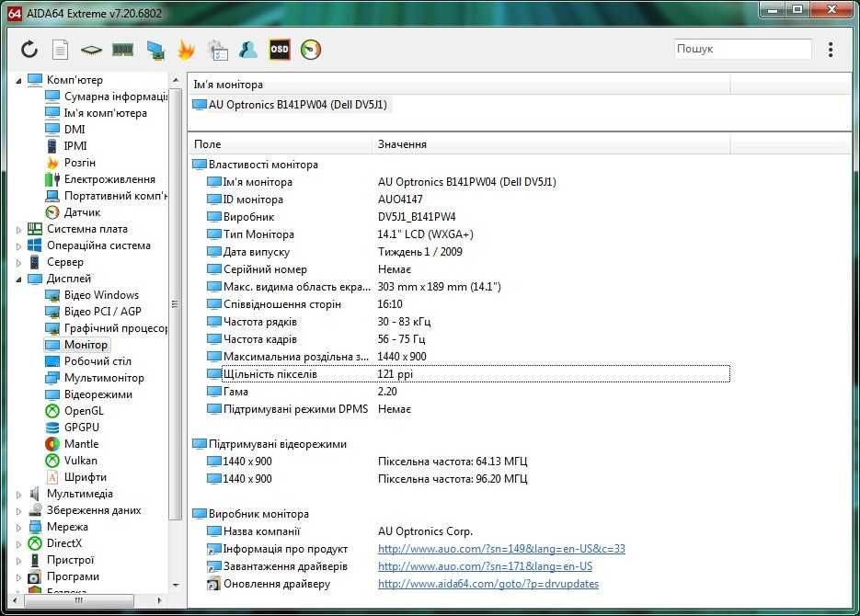The height and width of the screenshot is (616, 860).
Task: Select the ID монітора row
Action: click(x=467, y=200)
